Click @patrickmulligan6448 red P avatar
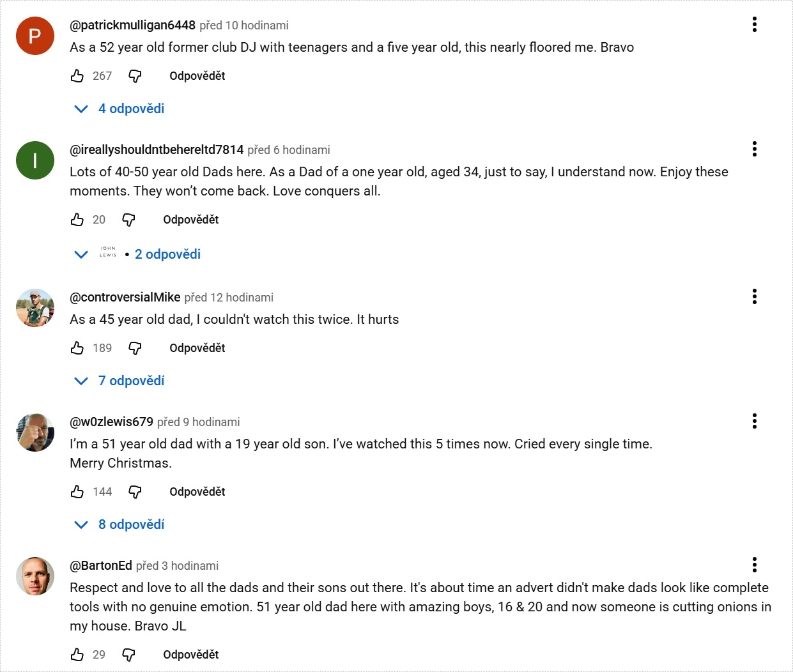 35,36
